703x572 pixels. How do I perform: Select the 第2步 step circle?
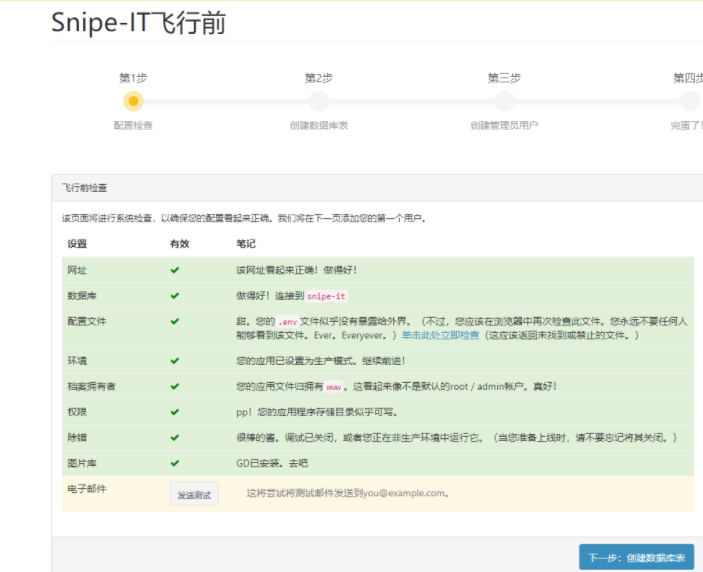click(319, 101)
